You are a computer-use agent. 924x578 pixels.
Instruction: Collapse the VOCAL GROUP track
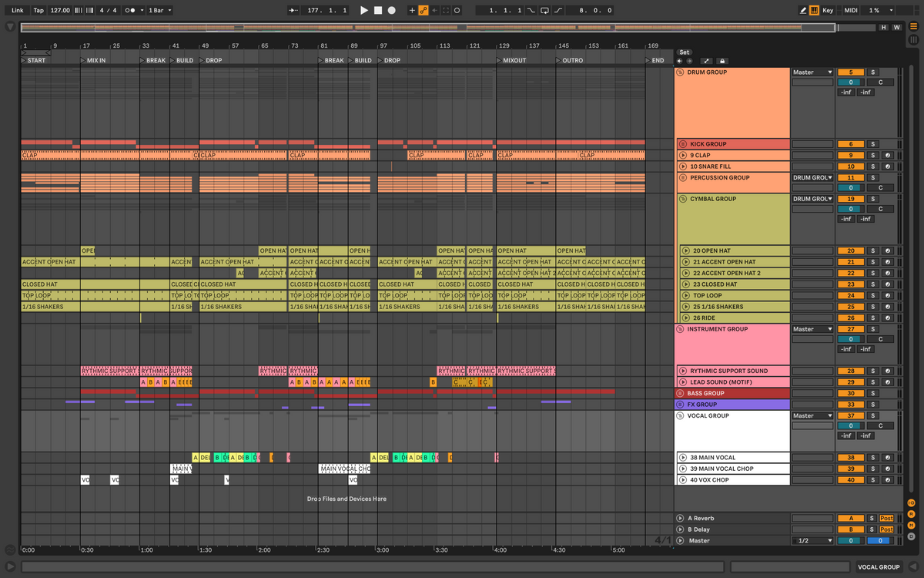pyautogui.click(x=681, y=416)
